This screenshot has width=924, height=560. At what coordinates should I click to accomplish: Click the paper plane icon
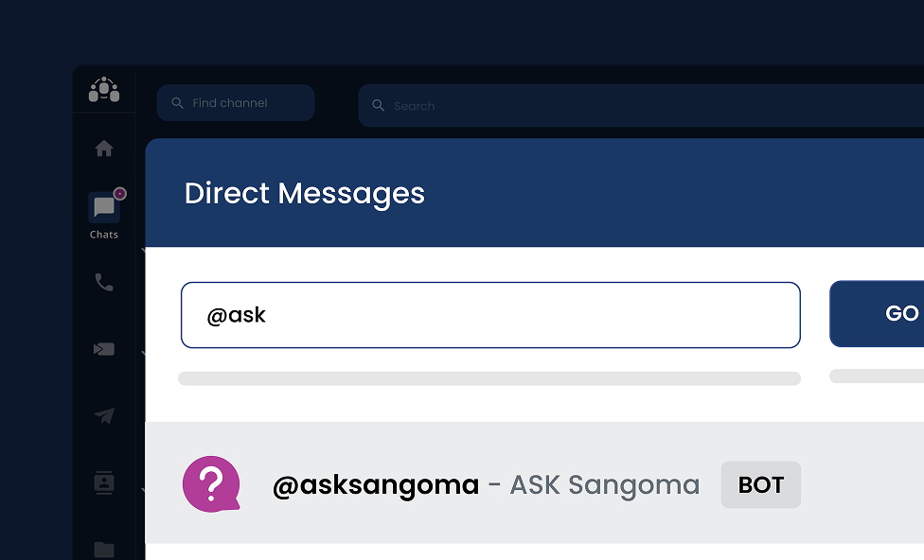click(x=104, y=415)
